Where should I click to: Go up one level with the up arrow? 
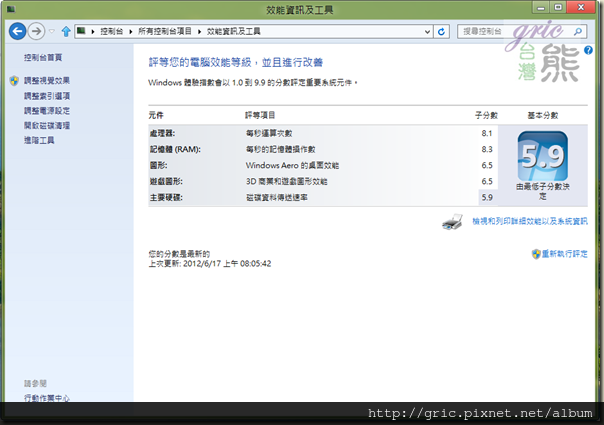pos(66,31)
